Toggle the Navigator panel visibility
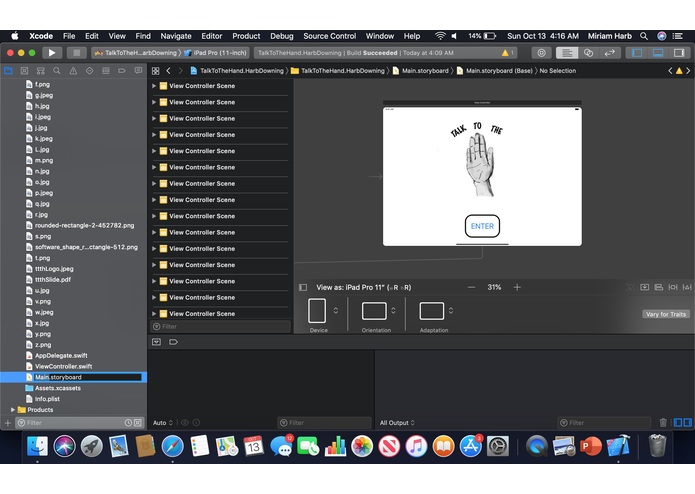The width and height of the screenshot is (695, 494). click(x=637, y=53)
